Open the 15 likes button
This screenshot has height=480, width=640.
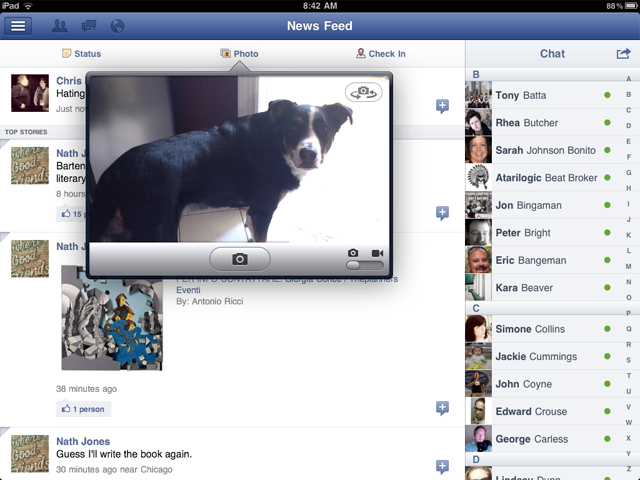point(71,213)
